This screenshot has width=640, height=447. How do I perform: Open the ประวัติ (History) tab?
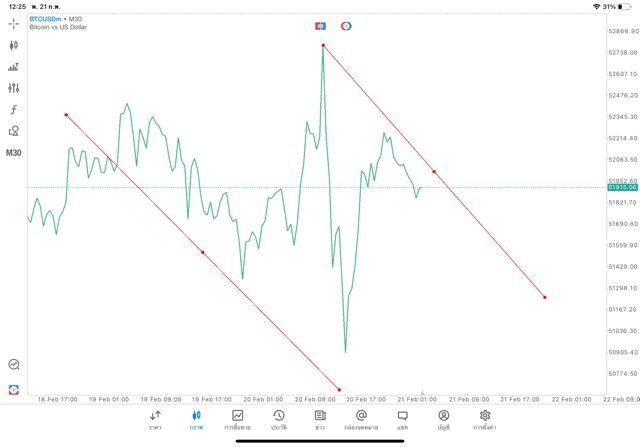click(x=279, y=419)
